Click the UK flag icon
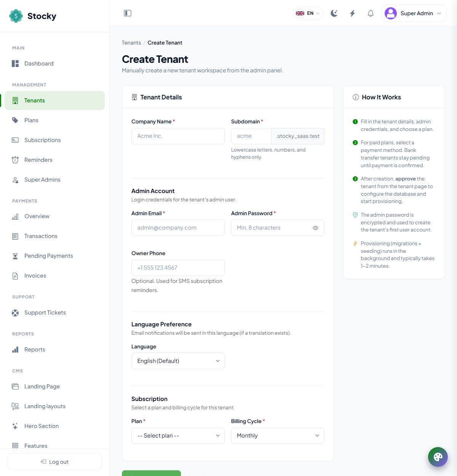The width and height of the screenshot is (457, 476). (x=300, y=13)
